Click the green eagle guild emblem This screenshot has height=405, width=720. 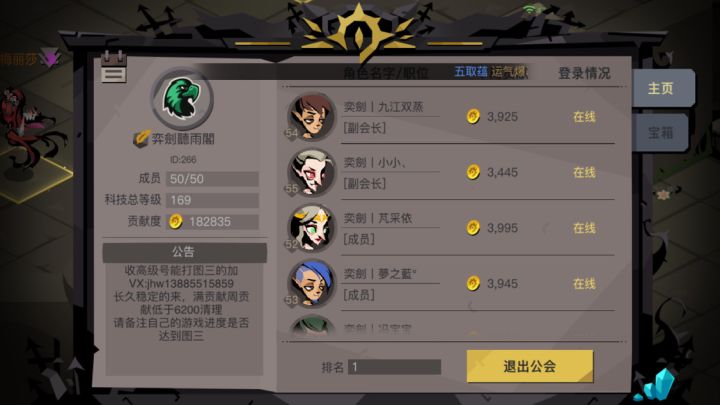pos(182,98)
